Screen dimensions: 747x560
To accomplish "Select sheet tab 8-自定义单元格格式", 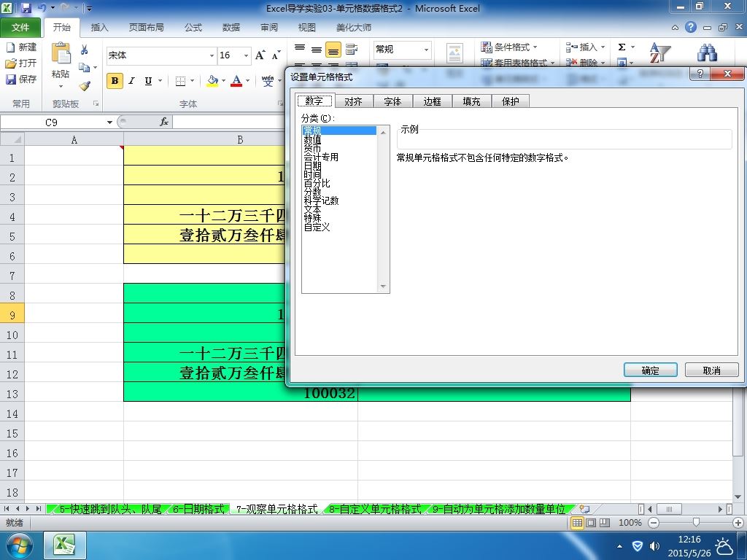I will [x=376, y=509].
